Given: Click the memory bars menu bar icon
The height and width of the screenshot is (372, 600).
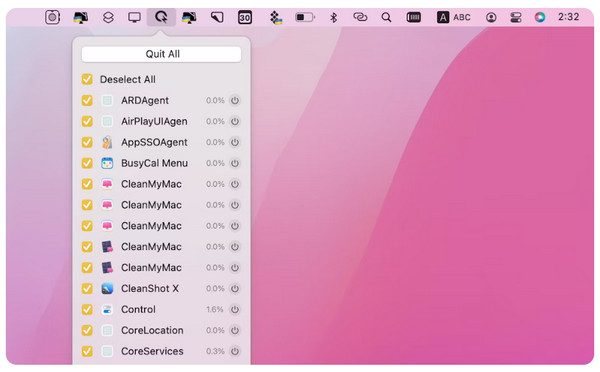Looking at the screenshot, I should click(414, 17).
